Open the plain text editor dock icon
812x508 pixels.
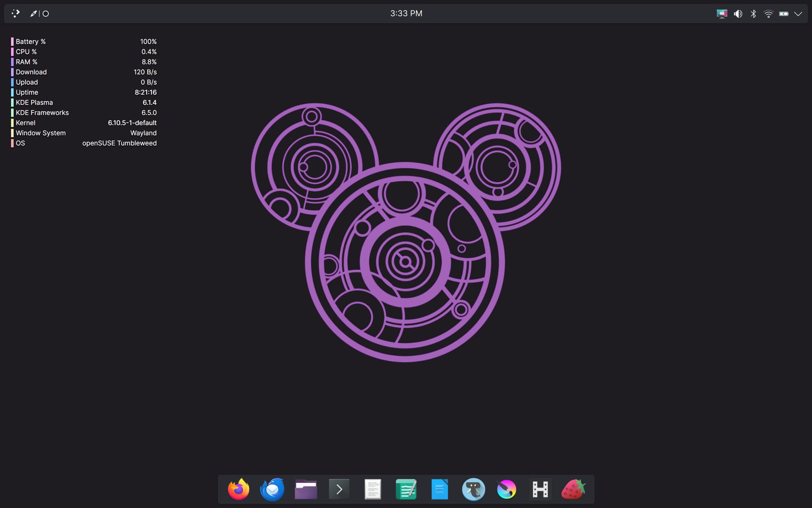click(x=373, y=489)
